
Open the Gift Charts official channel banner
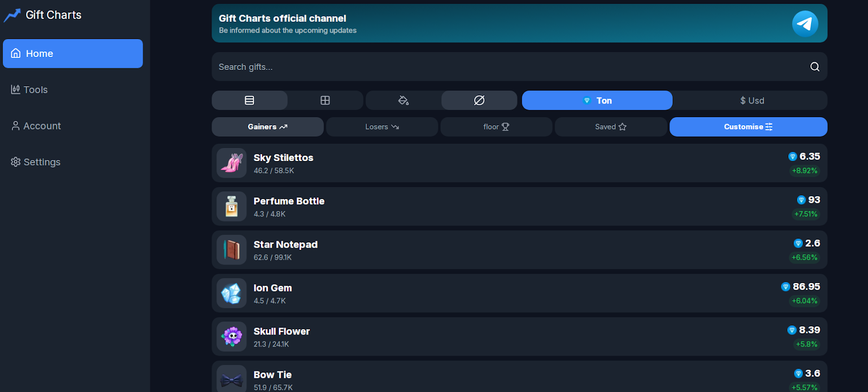pos(520,23)
